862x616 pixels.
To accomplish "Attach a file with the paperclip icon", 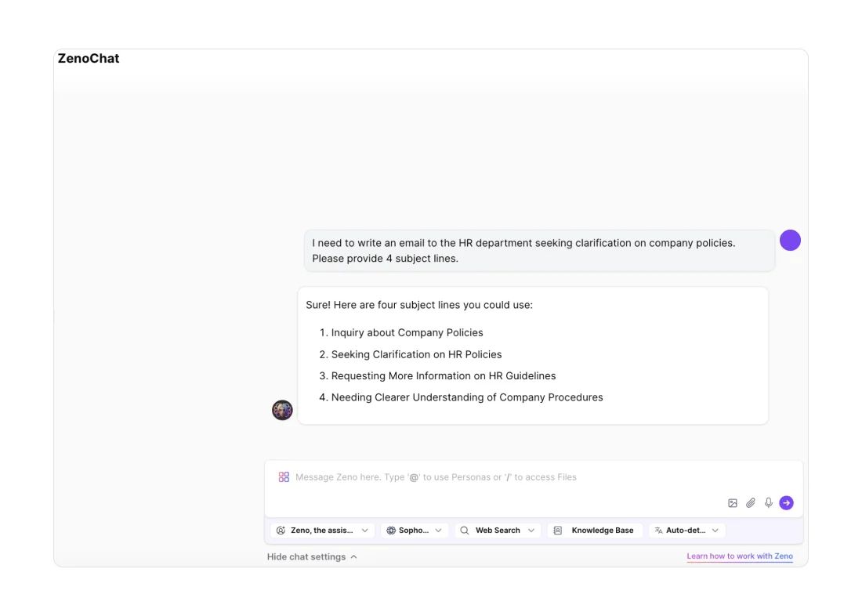I will (x=751, y=503).
